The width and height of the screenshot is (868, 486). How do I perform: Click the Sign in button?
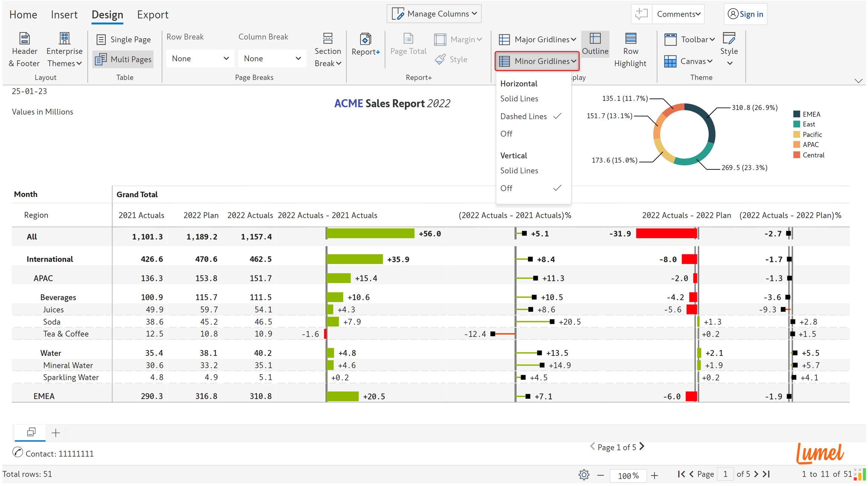(745, 14)
